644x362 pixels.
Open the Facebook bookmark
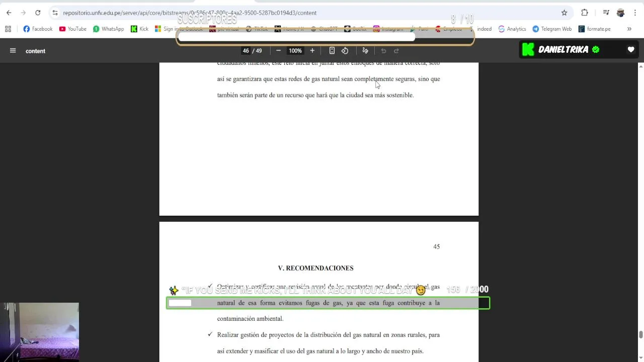click(x=38, y=29)
